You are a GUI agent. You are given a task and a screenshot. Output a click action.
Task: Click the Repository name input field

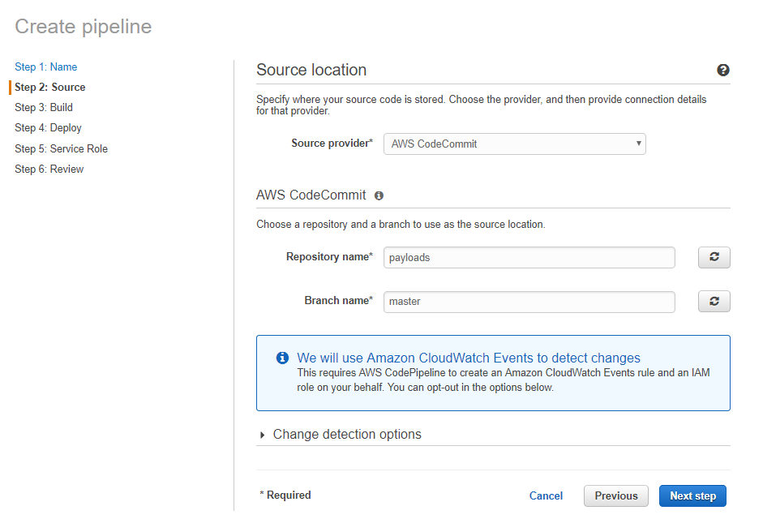(529, 257)
